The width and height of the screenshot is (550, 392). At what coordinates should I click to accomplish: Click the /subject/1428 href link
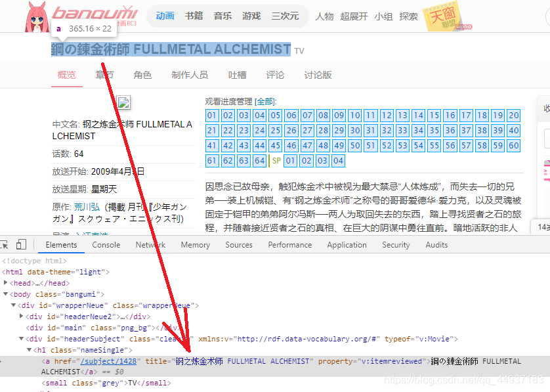[x=108, y=361]
